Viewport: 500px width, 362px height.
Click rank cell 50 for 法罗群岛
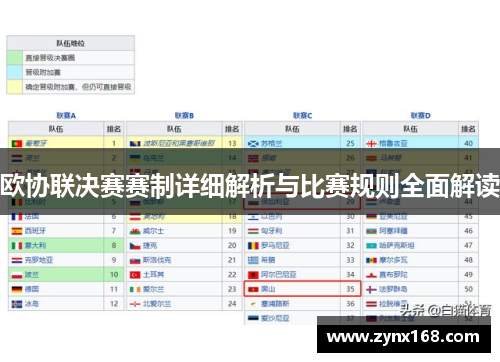click(x=468, y=289)
